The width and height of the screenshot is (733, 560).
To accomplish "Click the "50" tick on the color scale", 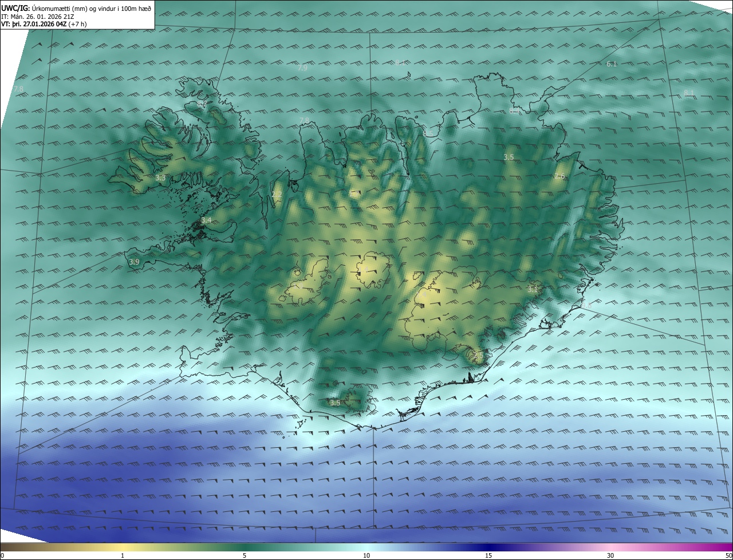I will pos(728,555).
